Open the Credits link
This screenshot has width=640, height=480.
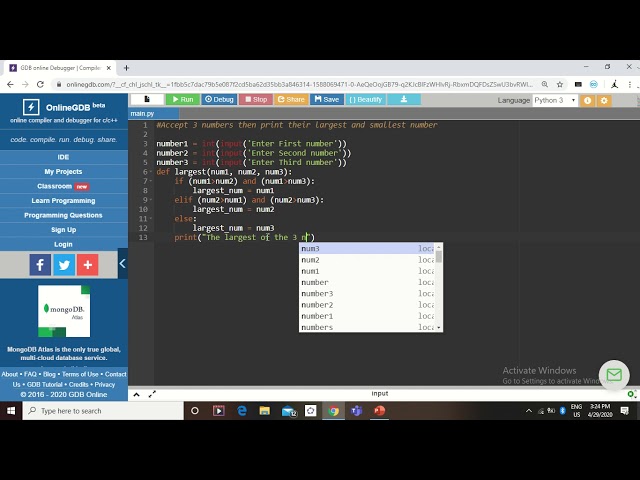[78, 384]
